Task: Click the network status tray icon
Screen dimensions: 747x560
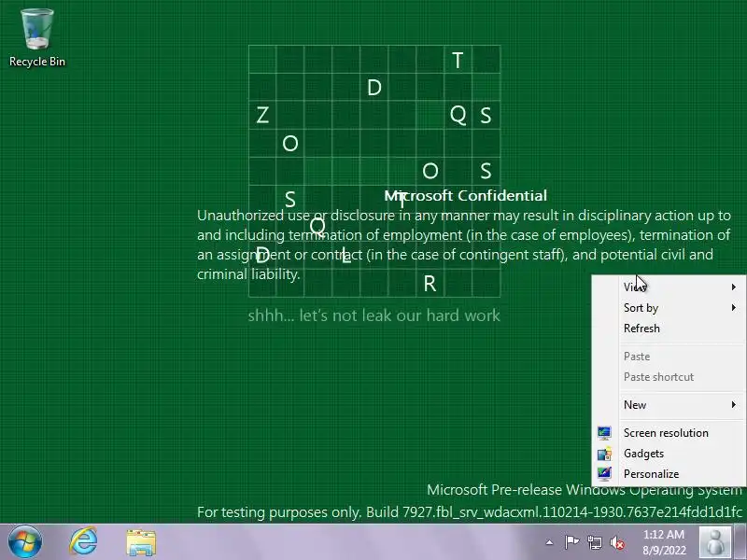Action: [595, 542]
